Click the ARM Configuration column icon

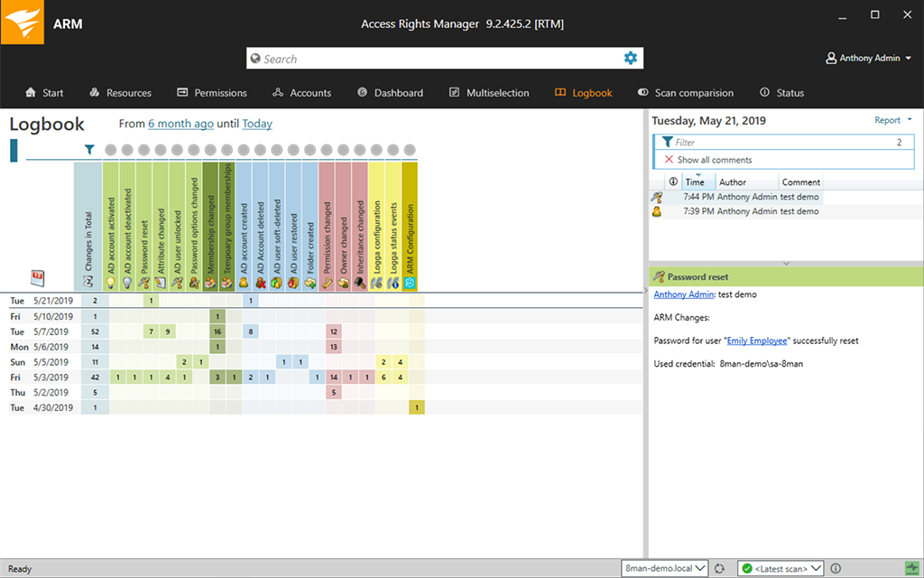410,283
